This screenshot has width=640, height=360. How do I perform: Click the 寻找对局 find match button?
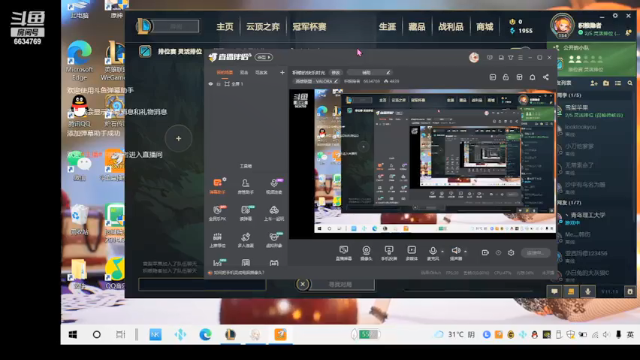coord(340,284)
